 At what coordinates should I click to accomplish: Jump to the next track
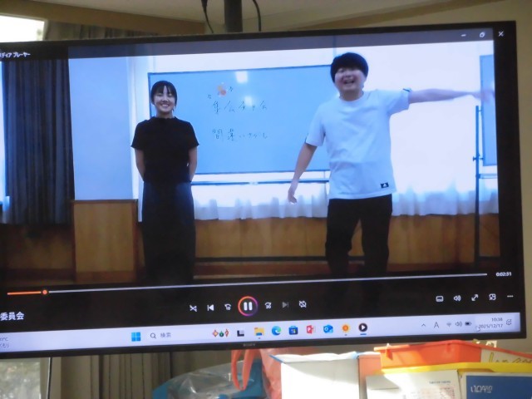[285, 305]
